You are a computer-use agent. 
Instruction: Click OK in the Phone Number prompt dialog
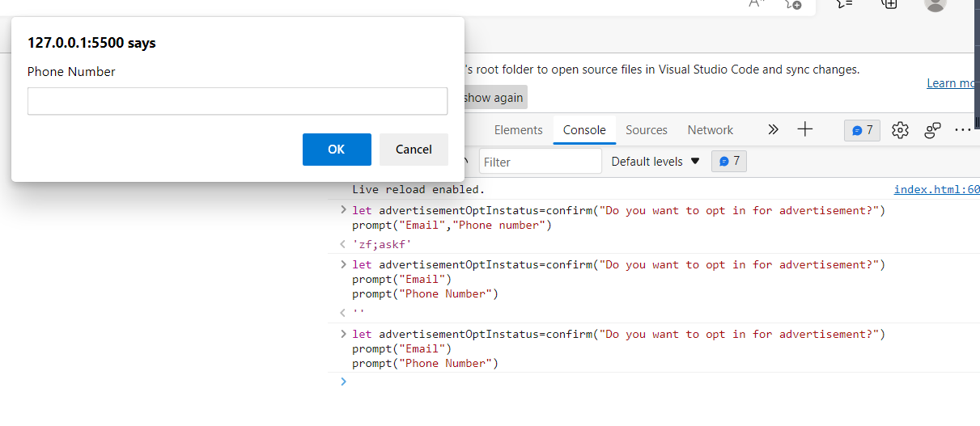pos(337,150)
